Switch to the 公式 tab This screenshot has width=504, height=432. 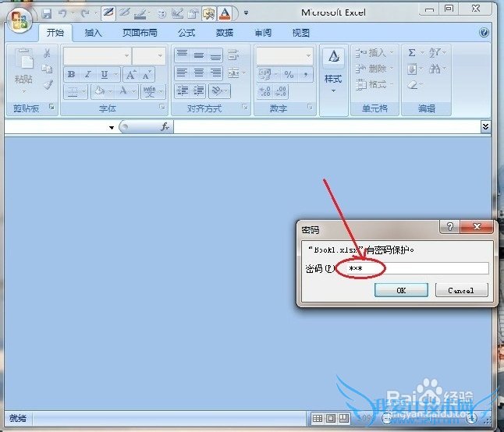[x=186, y=33]
